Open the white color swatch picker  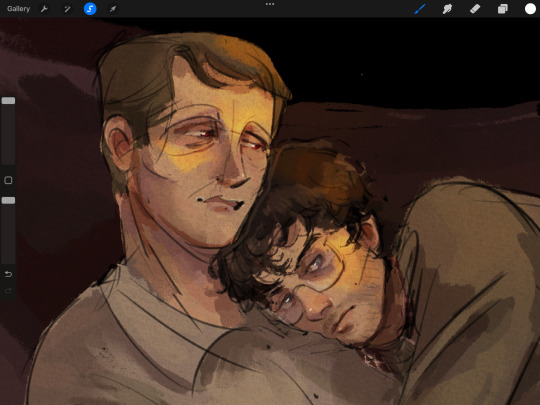(530, 9)
